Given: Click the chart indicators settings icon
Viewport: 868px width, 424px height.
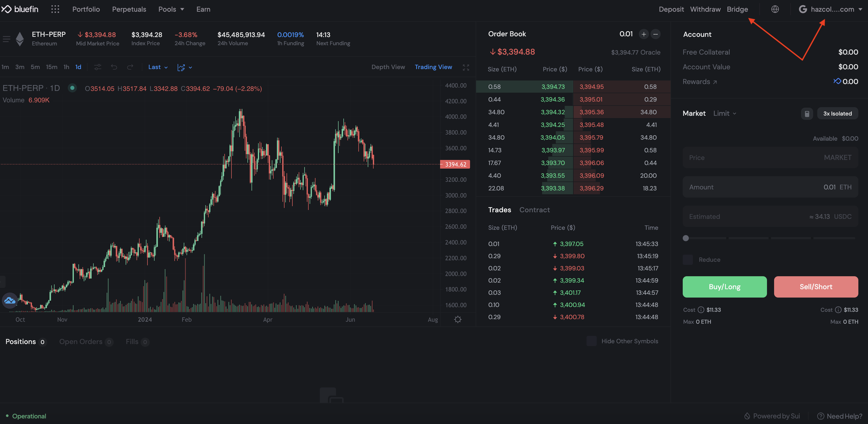Looking at the screenshot, I should pyautogui.click(x=98, y=67).
